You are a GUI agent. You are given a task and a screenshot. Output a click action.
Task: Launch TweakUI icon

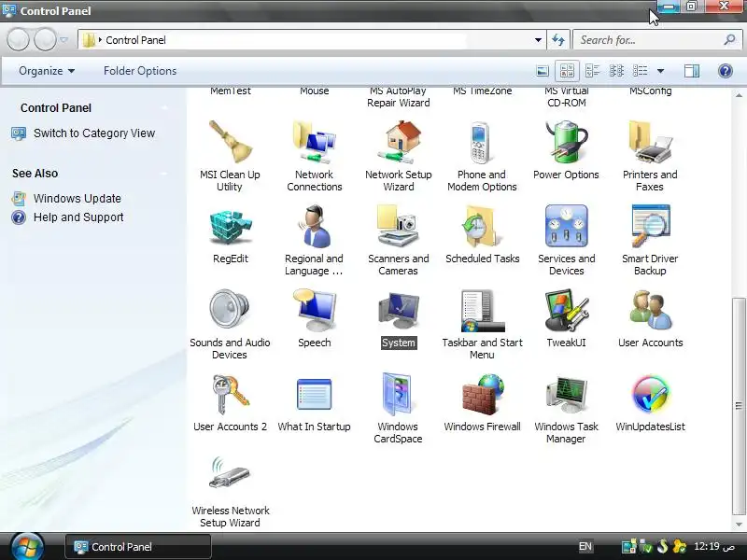[566, 318]
